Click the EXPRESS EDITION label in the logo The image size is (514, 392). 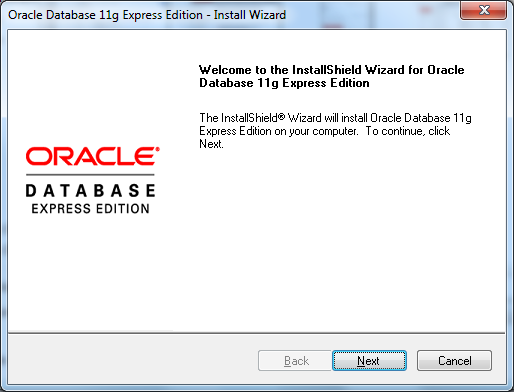pyautogui.click(x=90, y=209)
